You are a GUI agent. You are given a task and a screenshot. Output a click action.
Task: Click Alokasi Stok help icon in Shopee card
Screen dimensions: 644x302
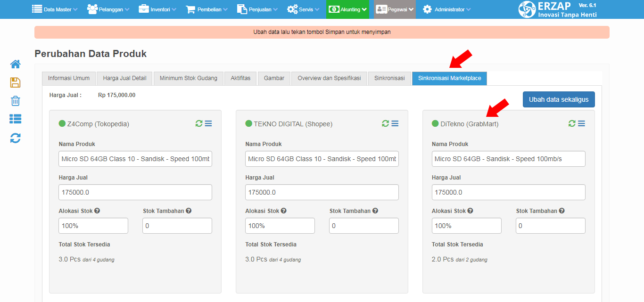coord(284,211)
